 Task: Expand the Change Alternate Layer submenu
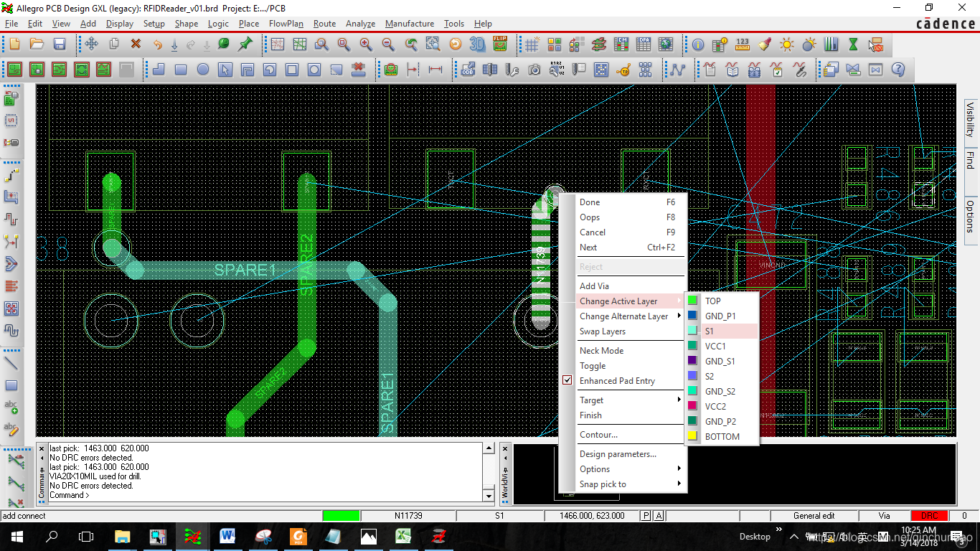click(624, 316)
